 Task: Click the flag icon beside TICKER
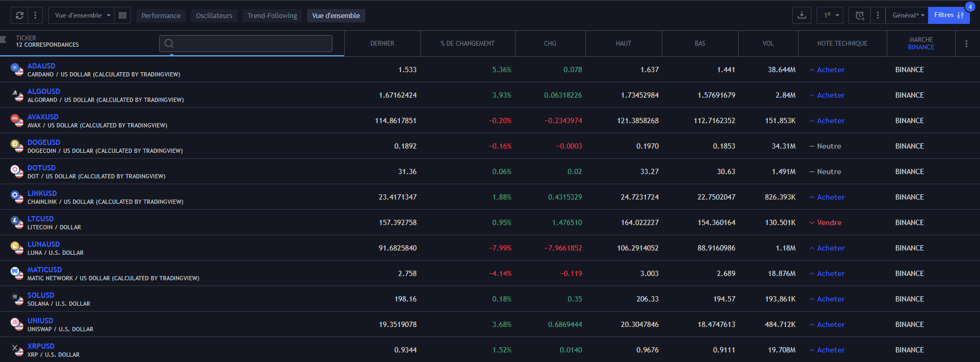point(3,39)
